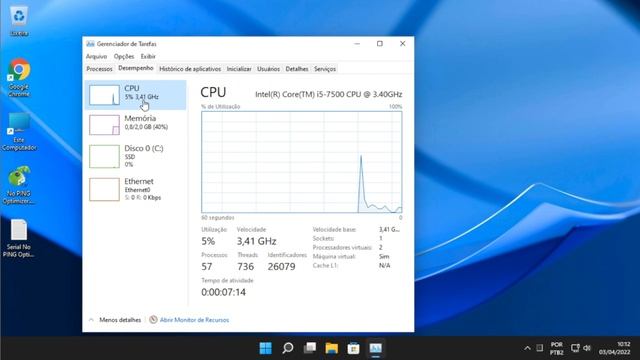Viewport: 640px width, 360px height.
Task: Click the uptime value 0:00:07:14
Action: 223,292
